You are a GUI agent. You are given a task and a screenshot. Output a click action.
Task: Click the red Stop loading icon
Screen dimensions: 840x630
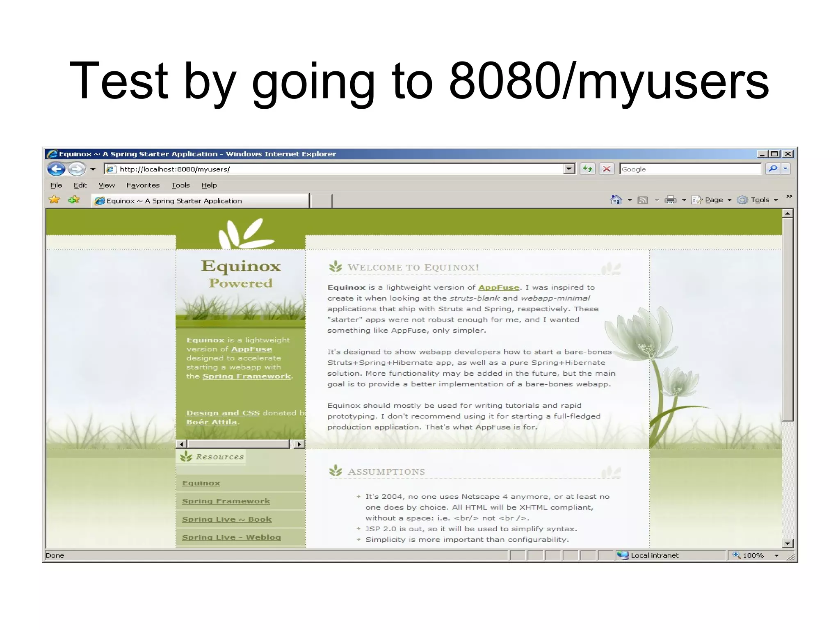(x=607, y=169)
